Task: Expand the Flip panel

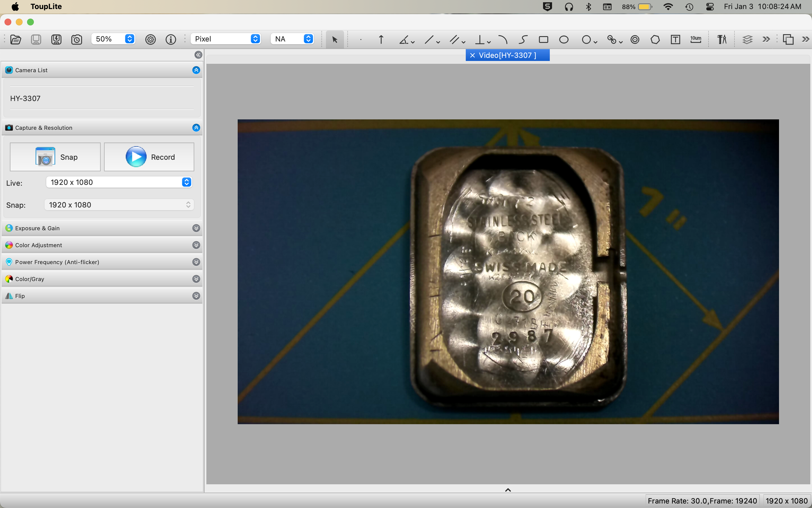Action: tap(196, 296)
